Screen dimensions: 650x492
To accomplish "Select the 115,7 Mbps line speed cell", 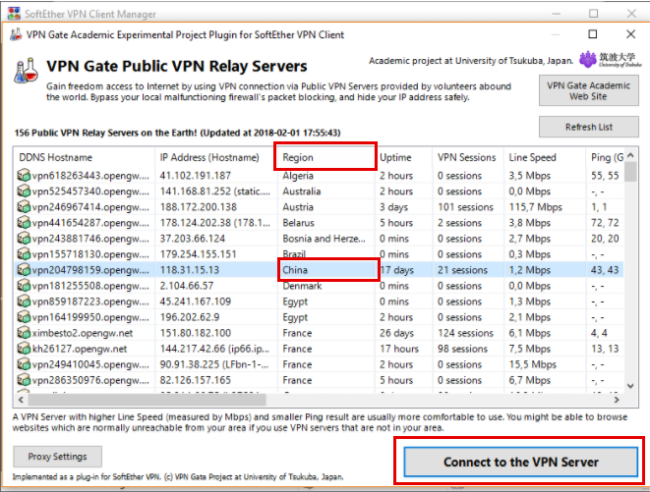I will tap(535, 207).
